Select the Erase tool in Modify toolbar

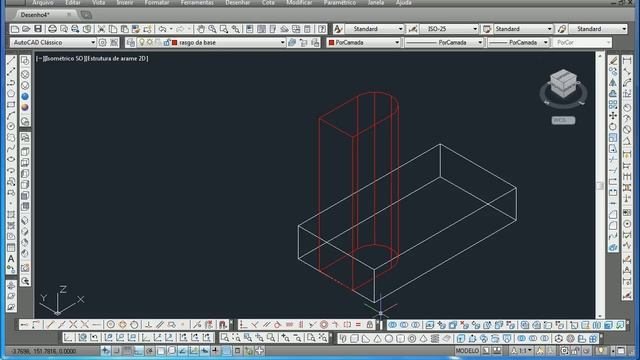click(613, 61)
